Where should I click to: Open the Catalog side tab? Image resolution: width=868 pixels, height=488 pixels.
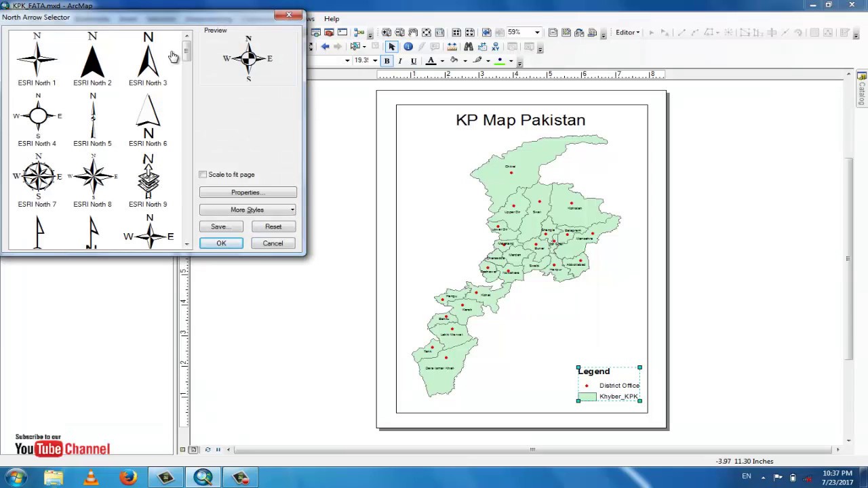[862, 89]
